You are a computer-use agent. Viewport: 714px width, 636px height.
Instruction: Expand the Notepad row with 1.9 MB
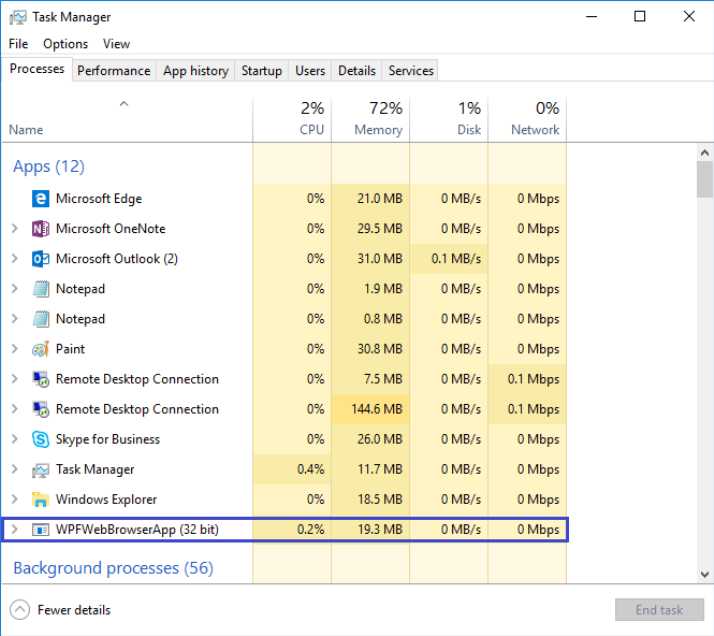click(x=15, y=289)
